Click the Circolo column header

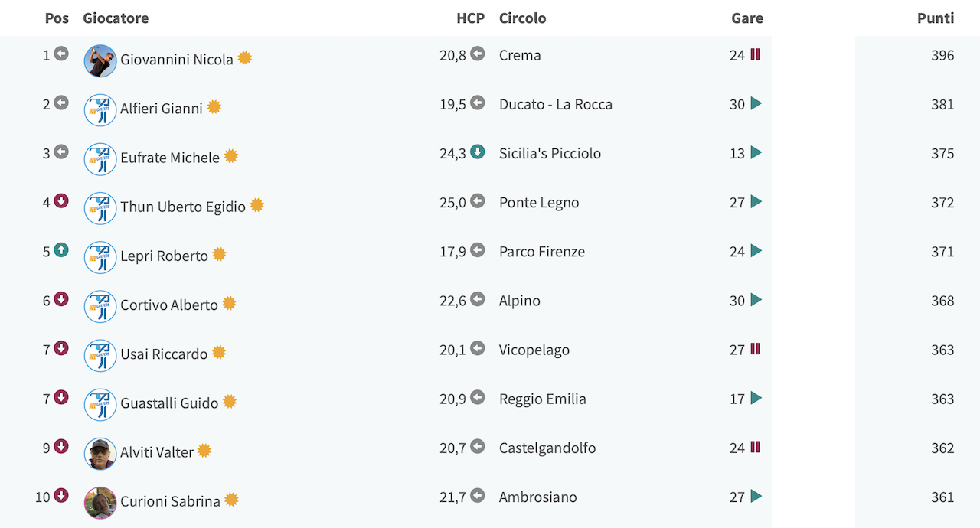pos(523,18)
